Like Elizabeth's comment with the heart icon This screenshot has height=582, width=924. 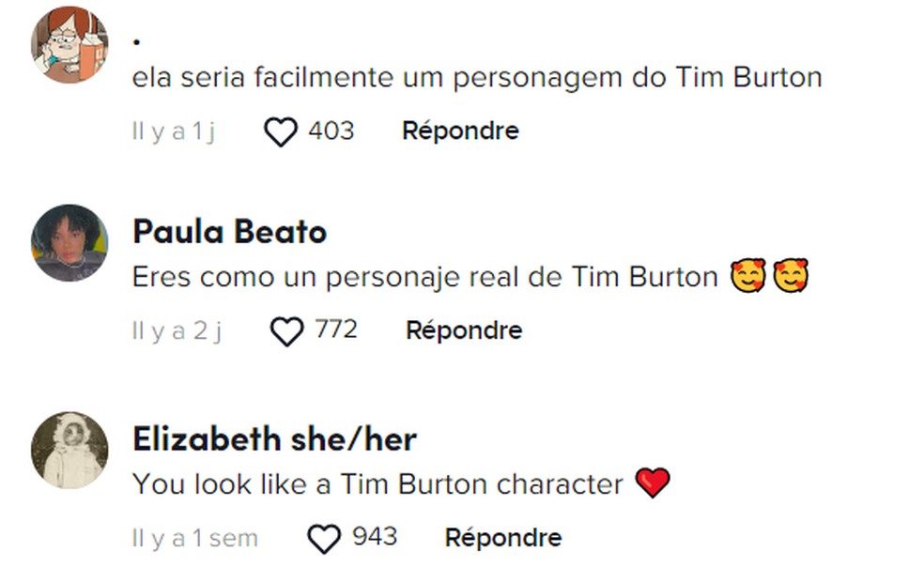(324, 539)
